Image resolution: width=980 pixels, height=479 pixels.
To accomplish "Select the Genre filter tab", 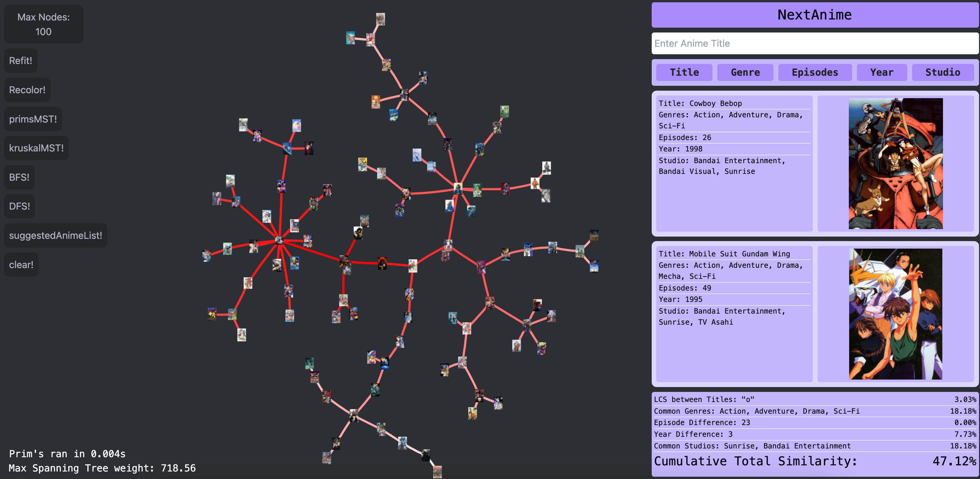I will pos(745,72).
